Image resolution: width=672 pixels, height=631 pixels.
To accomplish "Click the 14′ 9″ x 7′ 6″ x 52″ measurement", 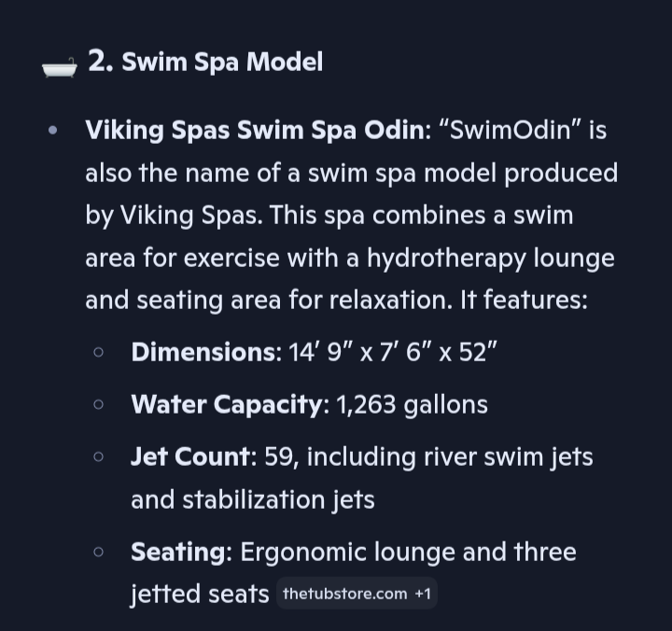I will click(x=392, y=352).
